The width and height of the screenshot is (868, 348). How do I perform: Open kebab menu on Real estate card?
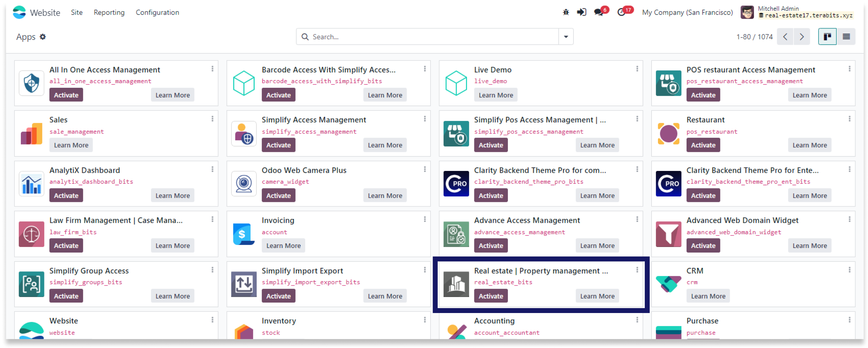coord(637,270)
